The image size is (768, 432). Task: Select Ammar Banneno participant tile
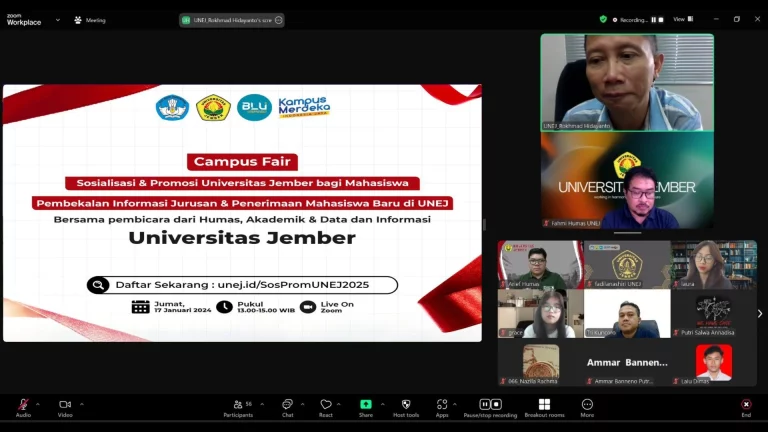627,362
